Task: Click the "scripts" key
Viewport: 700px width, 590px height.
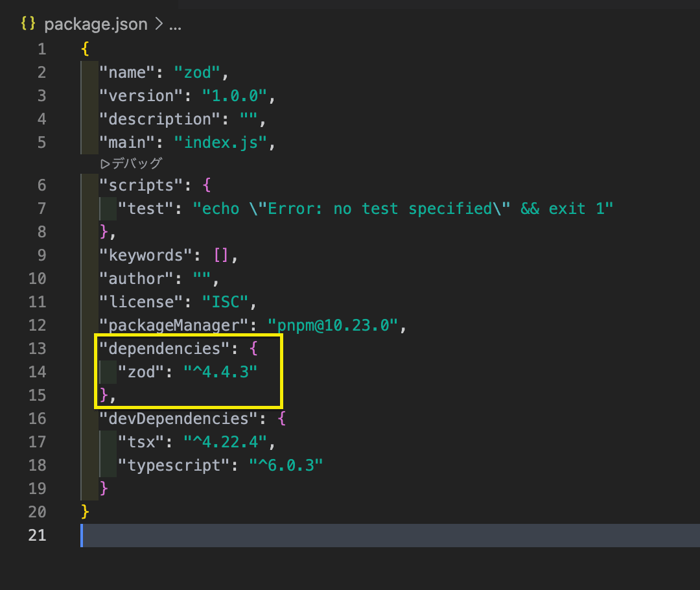Action: 141,185
